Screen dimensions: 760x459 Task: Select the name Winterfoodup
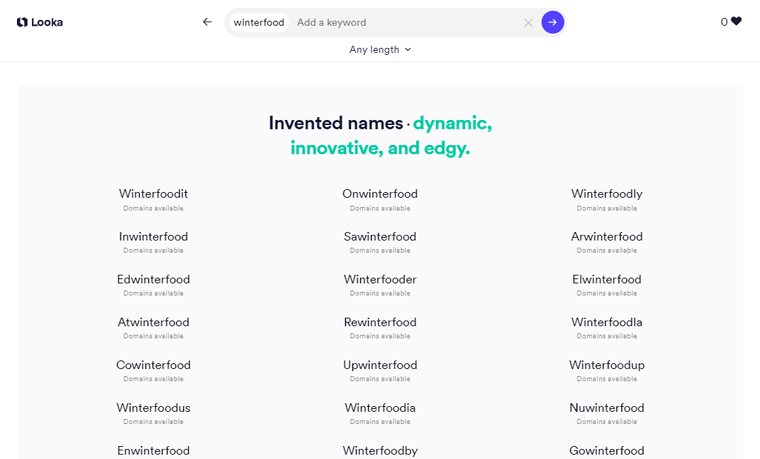pos(607,365)
